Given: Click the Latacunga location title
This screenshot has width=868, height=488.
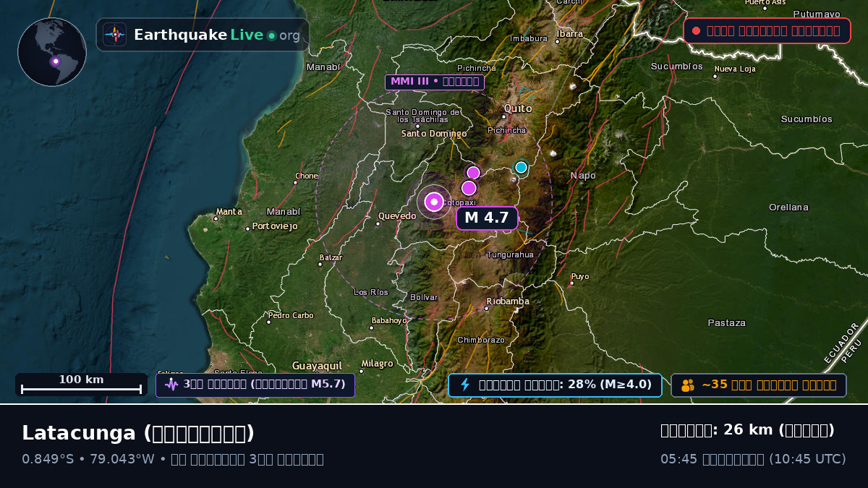Looking at the screenshot, I should tap(138, 433).
